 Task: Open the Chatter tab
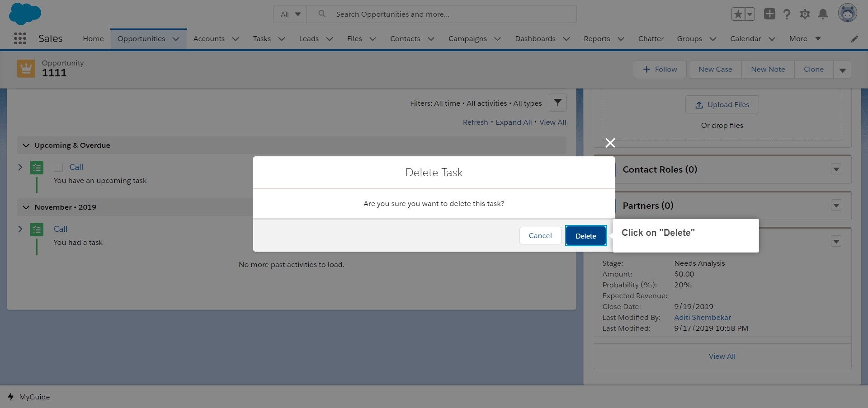click(x=651, y=39)
